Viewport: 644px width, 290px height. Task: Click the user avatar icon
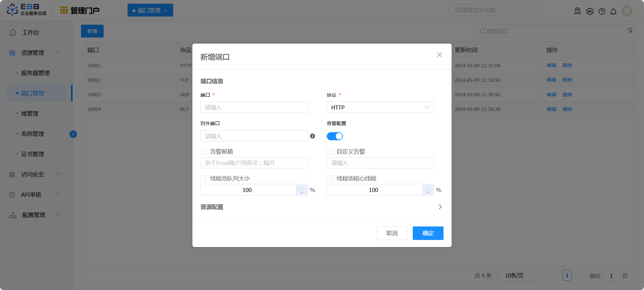pos(627,11)
